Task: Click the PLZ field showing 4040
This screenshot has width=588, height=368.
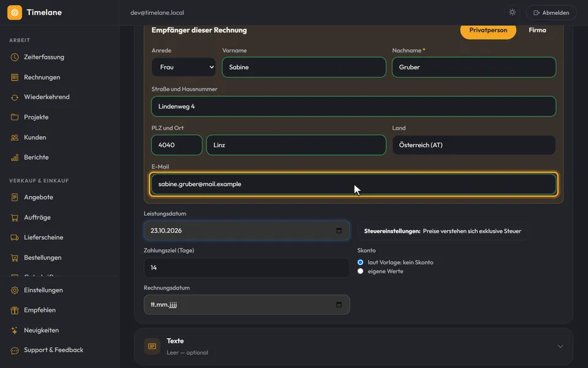Action: point(176,145)
